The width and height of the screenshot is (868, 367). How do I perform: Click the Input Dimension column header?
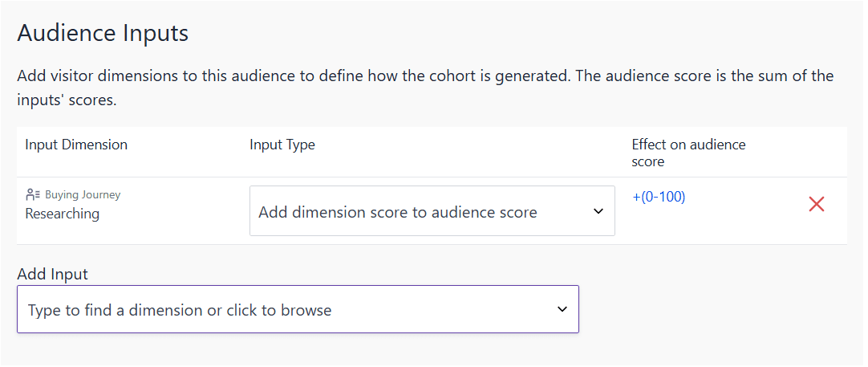(76, 145)
